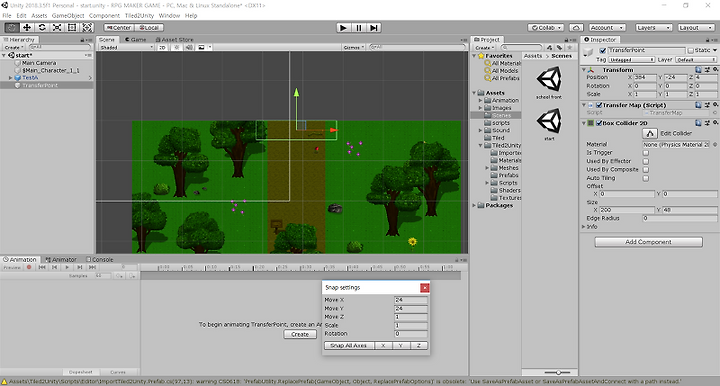
Task: Open the Tiled2Unity menu
Action: pyautogui.click(x=139, y=16)
